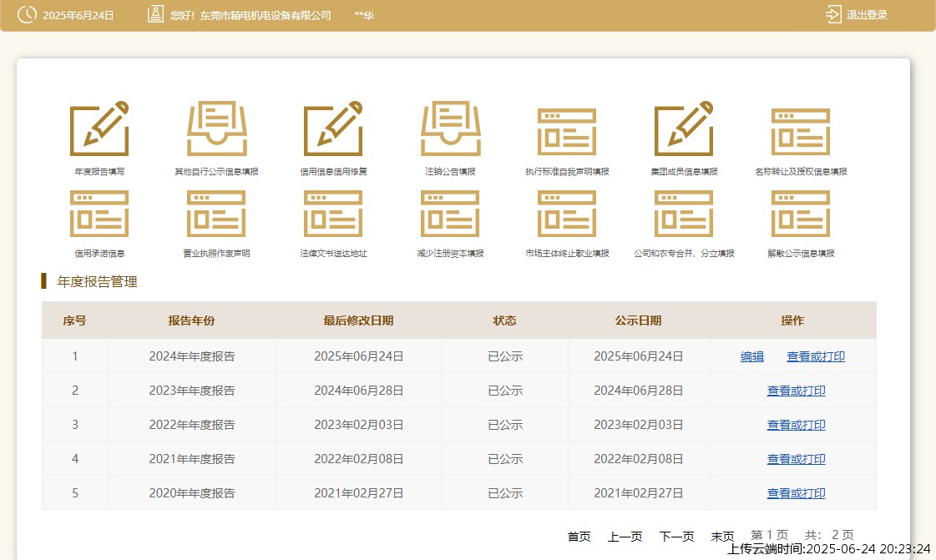The image size is (936, 560).
Task: Click last-modified date of the 2024 report
Action: coord(359,356)
